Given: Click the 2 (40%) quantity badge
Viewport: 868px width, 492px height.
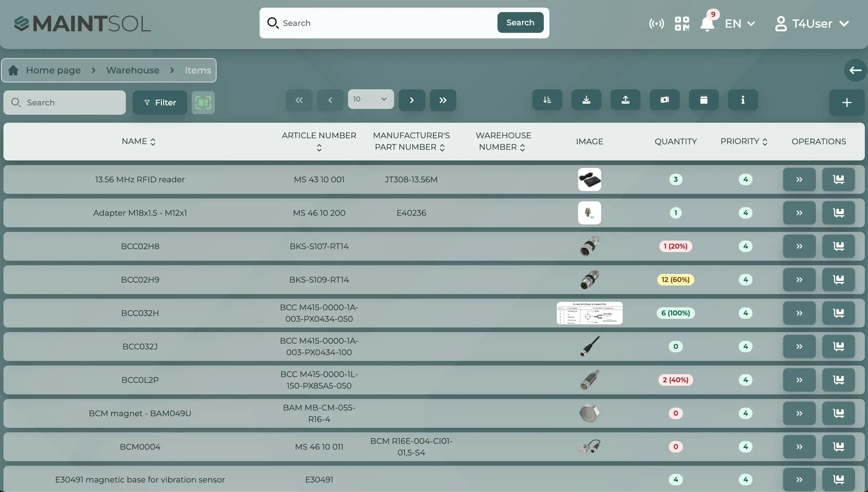Looking at the screenshot, I should [676, 380].
